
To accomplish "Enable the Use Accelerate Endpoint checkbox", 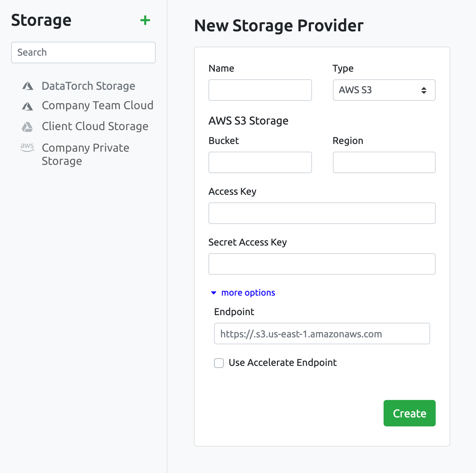I will (x=219, y=363).
